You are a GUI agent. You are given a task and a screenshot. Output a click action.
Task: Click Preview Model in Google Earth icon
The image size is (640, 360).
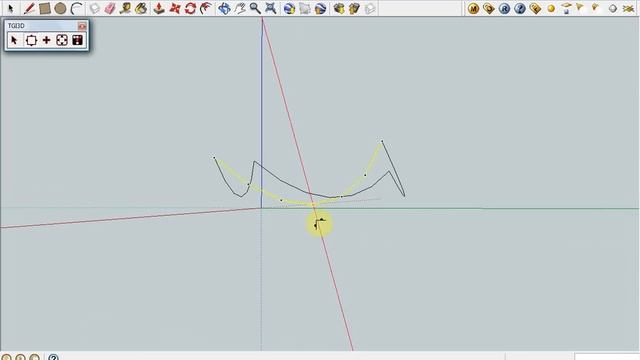coord(320,8)
